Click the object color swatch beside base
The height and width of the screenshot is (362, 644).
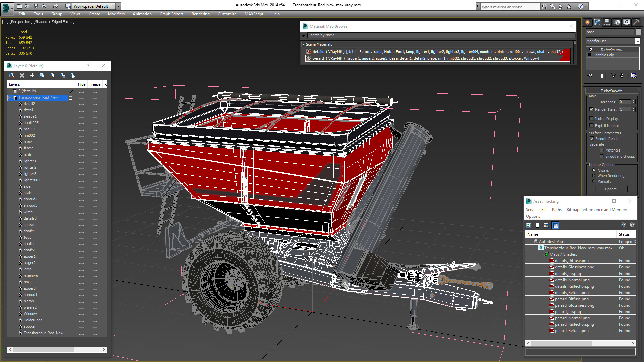coord(639,32)
